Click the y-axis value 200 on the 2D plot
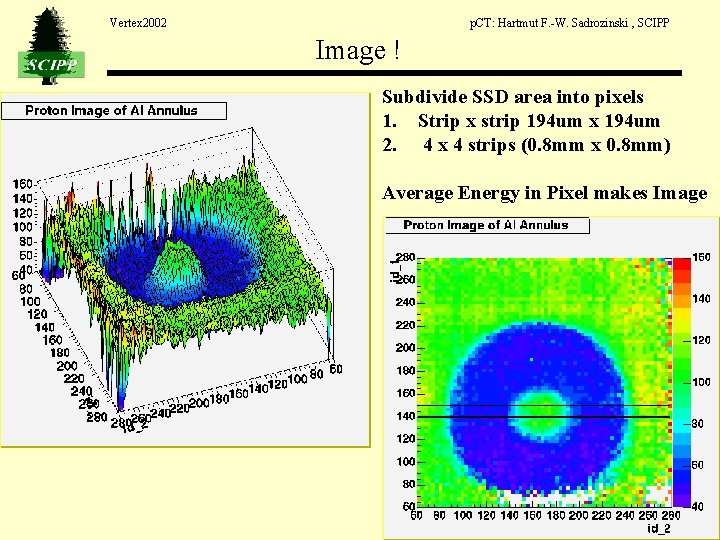This screenshot has width=720, height=540. [405, 348]
